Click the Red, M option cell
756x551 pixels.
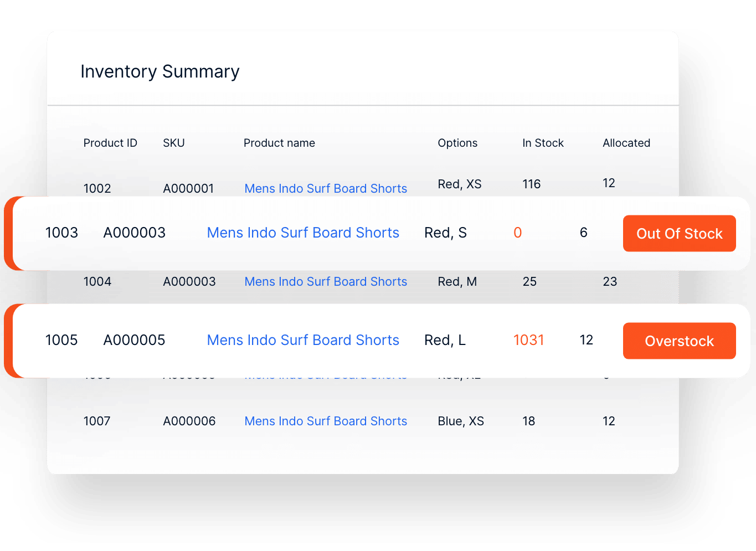457,281
